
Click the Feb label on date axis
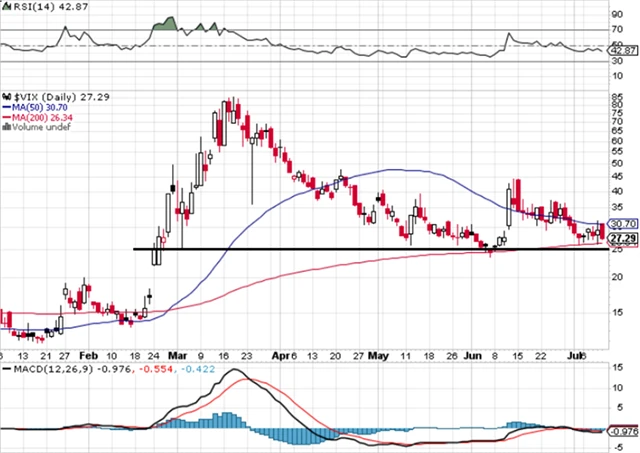pyautogui.click(x=87, y=355)
